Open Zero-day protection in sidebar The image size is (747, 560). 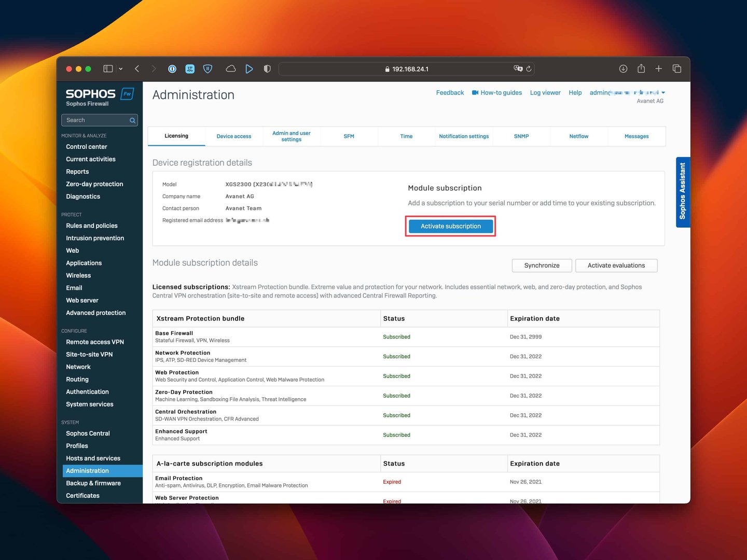pos(94,184)
